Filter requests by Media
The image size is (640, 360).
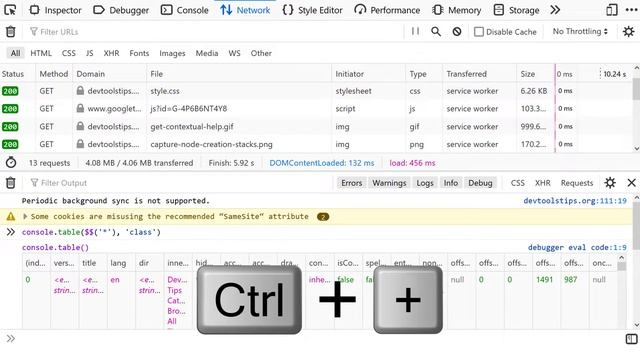click(x=207, y=53)
